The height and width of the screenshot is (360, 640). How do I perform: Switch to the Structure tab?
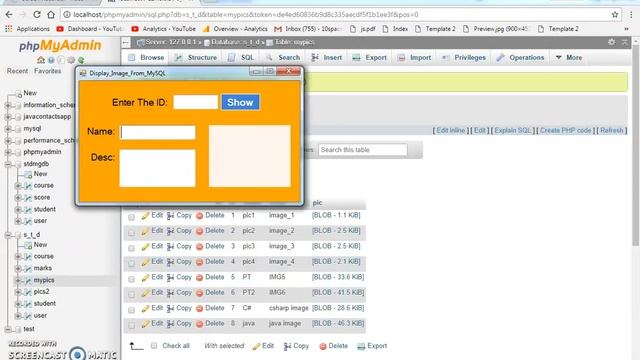click(196, 58)
